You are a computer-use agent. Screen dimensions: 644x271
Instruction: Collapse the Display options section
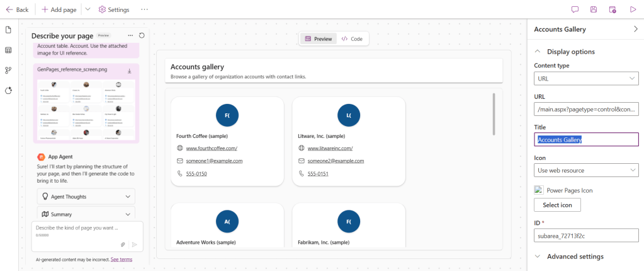click(x=538, y=52)
